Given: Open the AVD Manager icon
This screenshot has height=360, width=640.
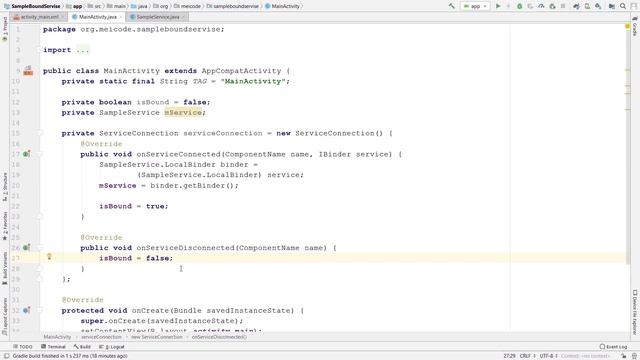Looking at the screenshot, I should [587, 6].
